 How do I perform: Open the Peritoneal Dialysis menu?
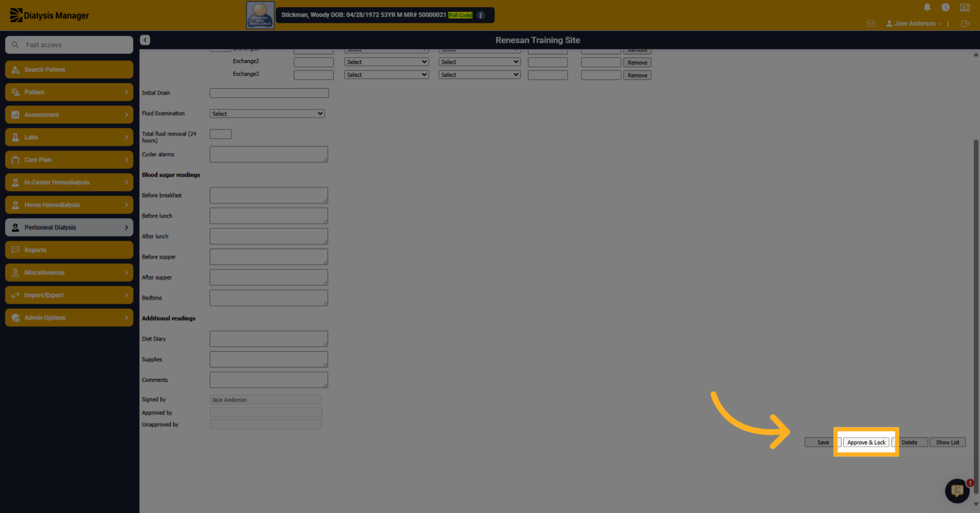(x=69, y=227)
